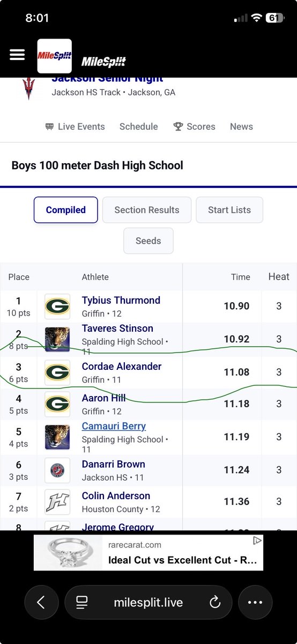
Task: Open the Live Events tab
Action: (x=75, y=127)
